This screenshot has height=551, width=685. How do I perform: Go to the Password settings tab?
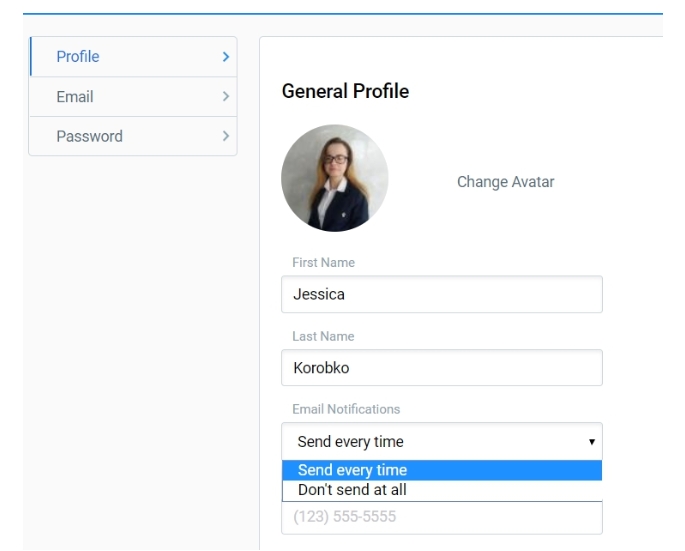(89, 137)
